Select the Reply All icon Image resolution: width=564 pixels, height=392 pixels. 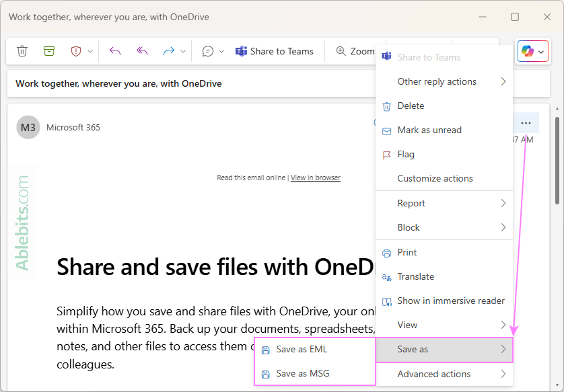(x=141, y=50)
